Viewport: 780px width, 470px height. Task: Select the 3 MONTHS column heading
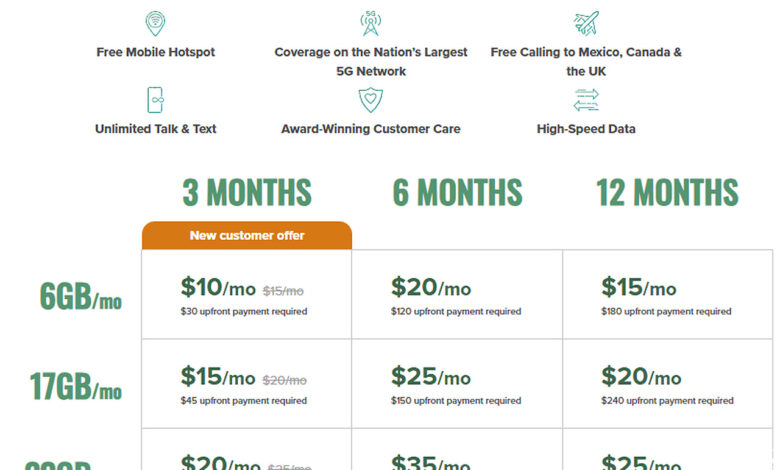tap(247, 192)
